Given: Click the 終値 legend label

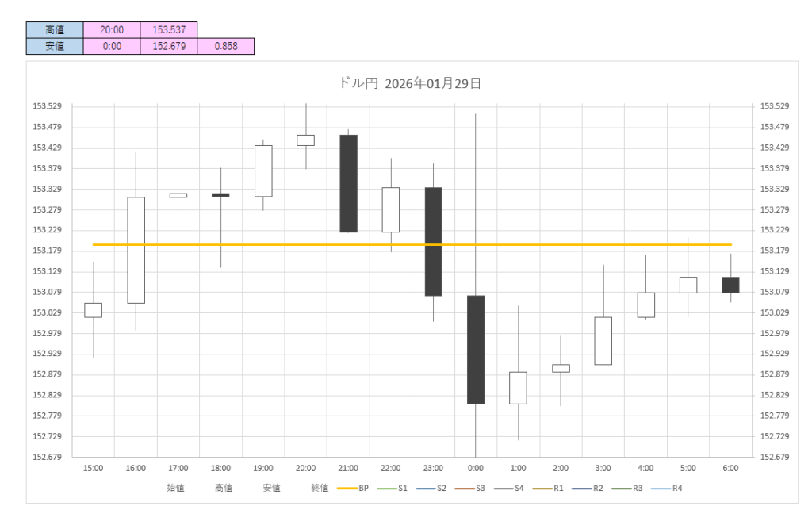Looking at the screenshot, I should (x=320, y=488).
